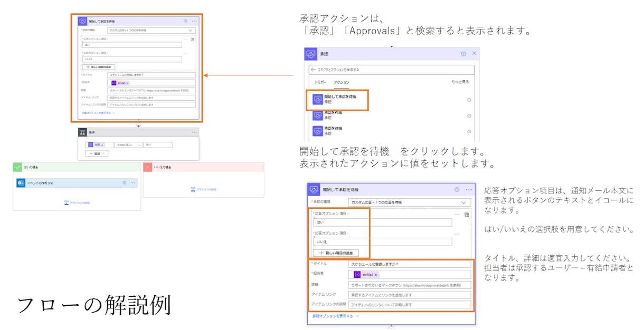Remove the 結果 token in the 条件 card

click(x=102, y=144)
